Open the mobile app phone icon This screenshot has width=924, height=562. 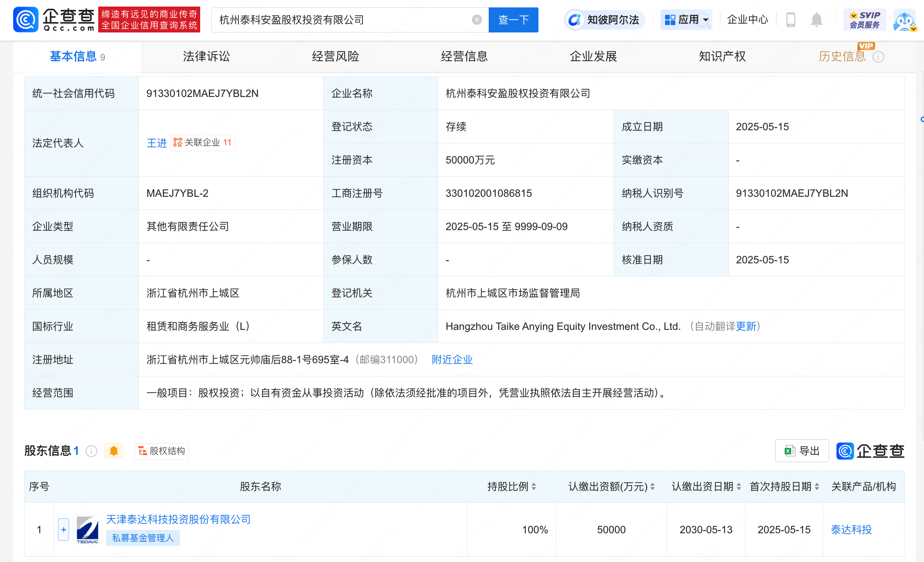790,20
